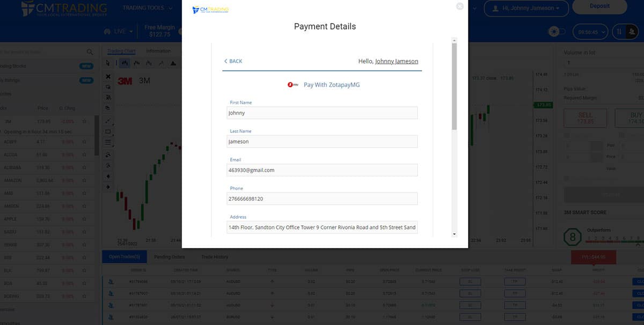Switch to the Open Trades(5) tab
The image size is (644, 325).
tap(125, 257)
